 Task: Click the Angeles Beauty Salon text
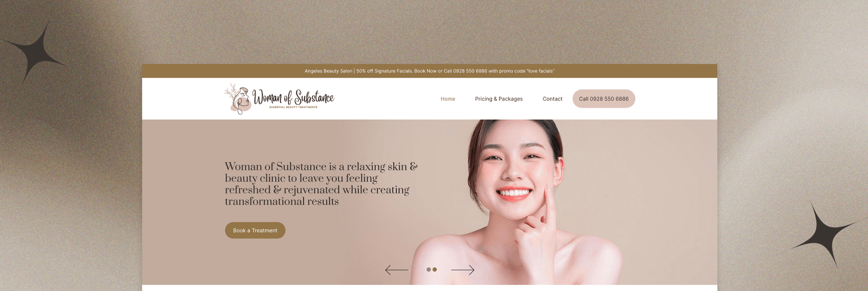point(328,71)
